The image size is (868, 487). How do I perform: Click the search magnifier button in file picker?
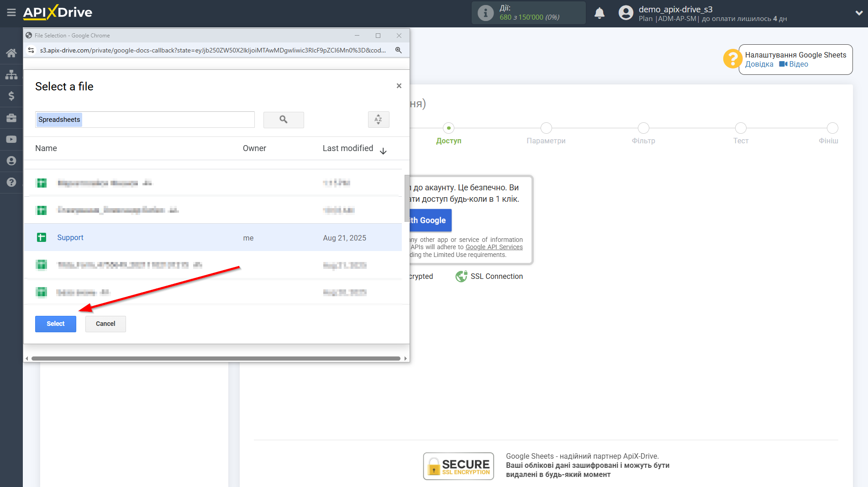click(284, 120)
